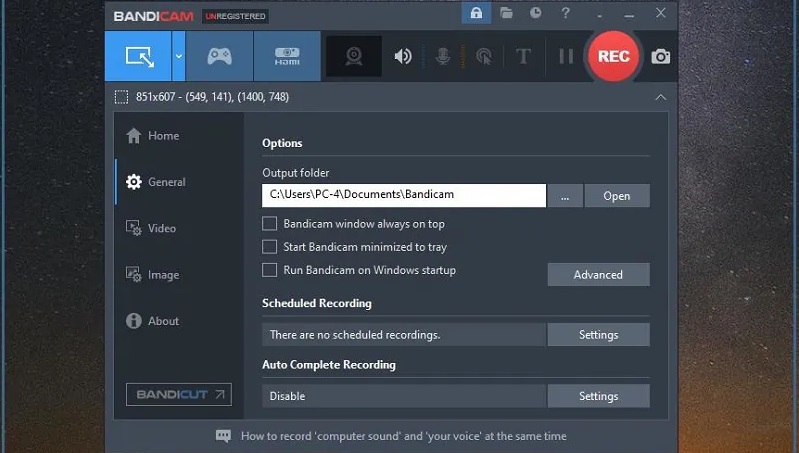Toggle speaker sound recording icon
The image size is (799, 453).
(403, 56)
